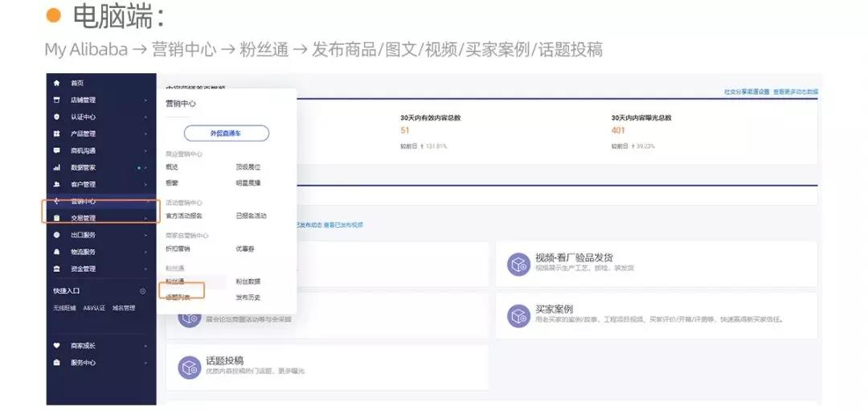Click the 无线旺铺 quick link

[x=64, y=308]
